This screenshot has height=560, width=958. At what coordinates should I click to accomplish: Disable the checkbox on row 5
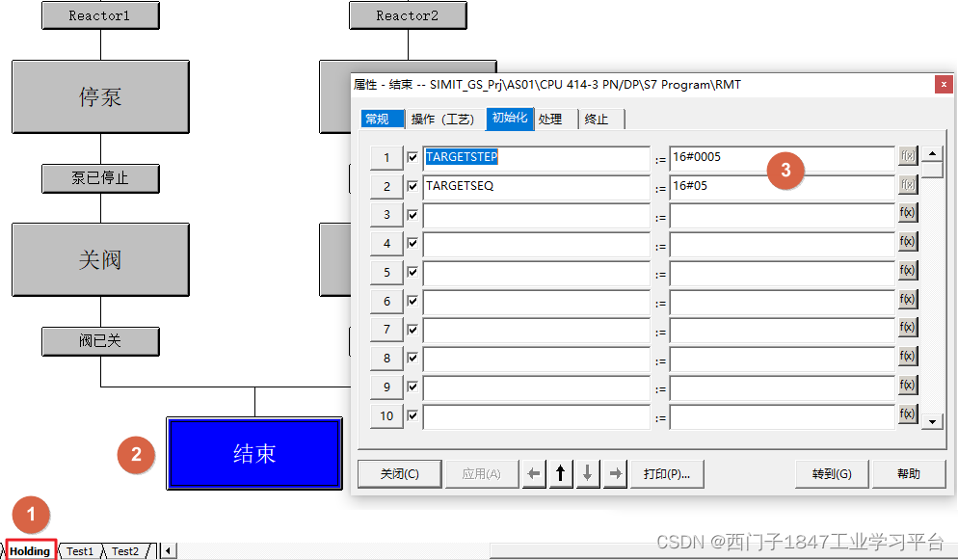tap(412, 271)
